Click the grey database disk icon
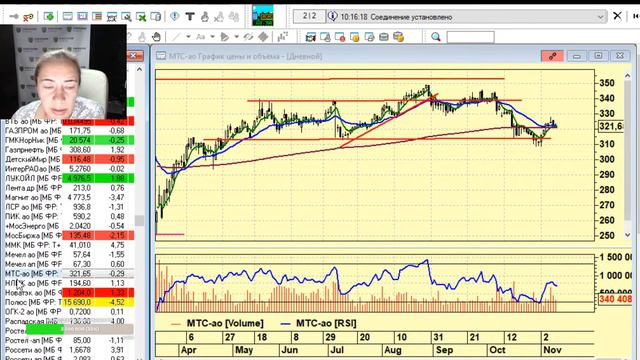This screenshot has width=640, height=360. tap(384, 37)
